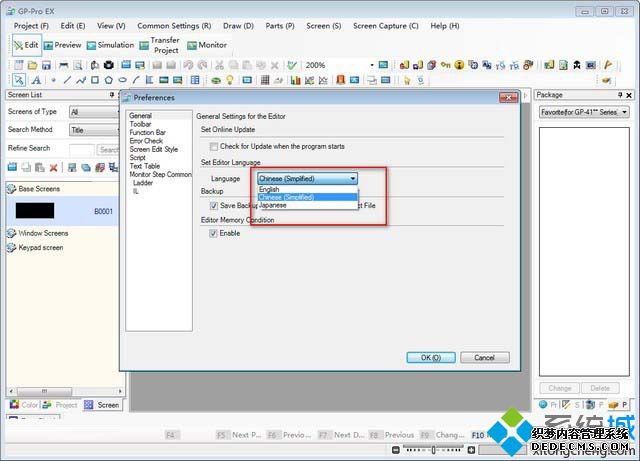The image size is (640, 461).
Task: Select the Polygon pentagon drawing tool
Action: pyautogui.click(x=109, y=80)
